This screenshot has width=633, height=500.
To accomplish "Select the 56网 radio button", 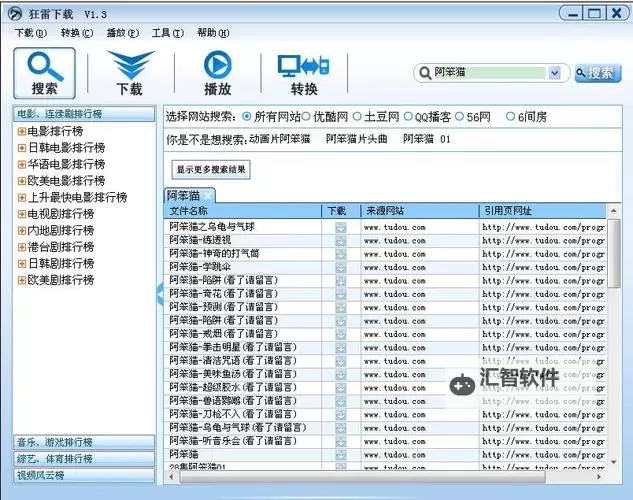I will click(x=459, y=117).
